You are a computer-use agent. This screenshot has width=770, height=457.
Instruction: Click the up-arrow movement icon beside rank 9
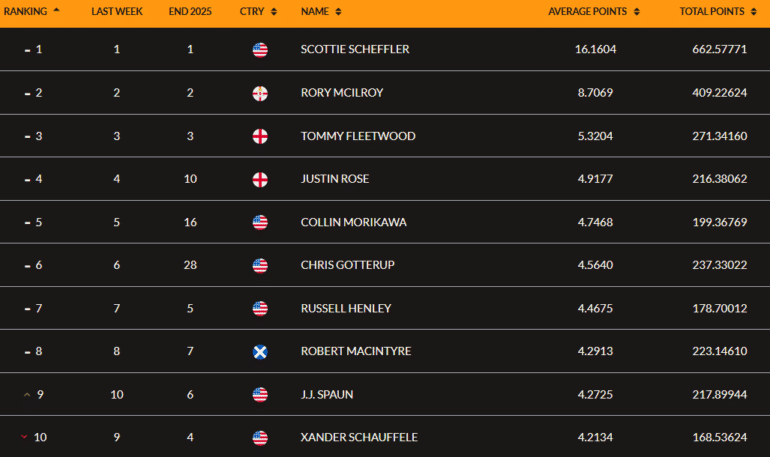pos(27,395)
